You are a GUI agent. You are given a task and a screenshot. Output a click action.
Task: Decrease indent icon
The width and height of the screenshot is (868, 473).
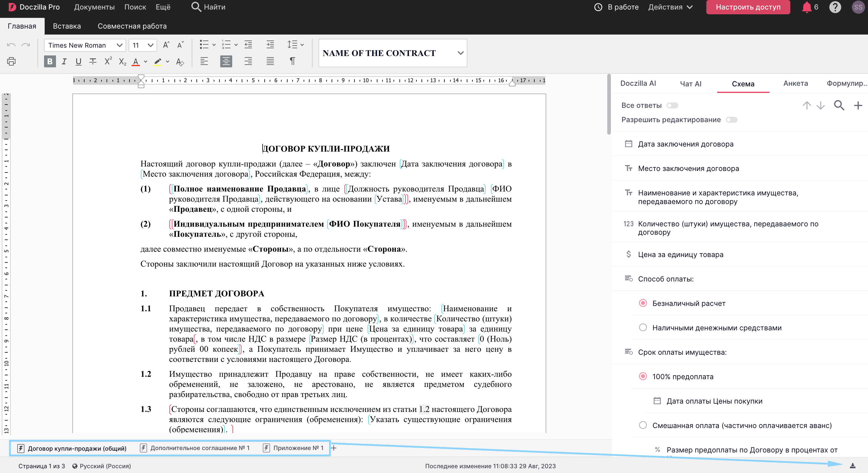(248, 44)
